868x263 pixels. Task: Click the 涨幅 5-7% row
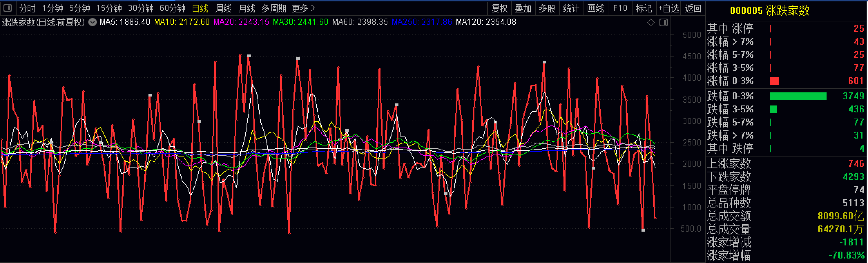[787, 55]
